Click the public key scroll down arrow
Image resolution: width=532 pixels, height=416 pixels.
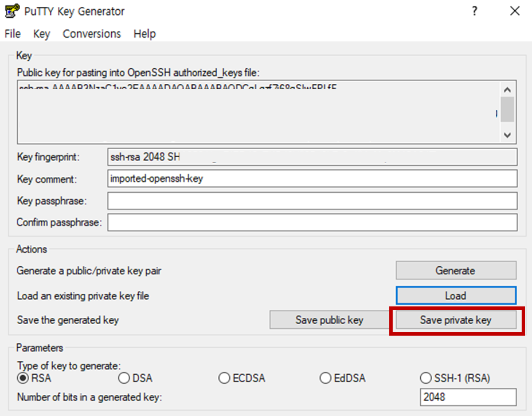pyautogui.click(x=507, y=135)
